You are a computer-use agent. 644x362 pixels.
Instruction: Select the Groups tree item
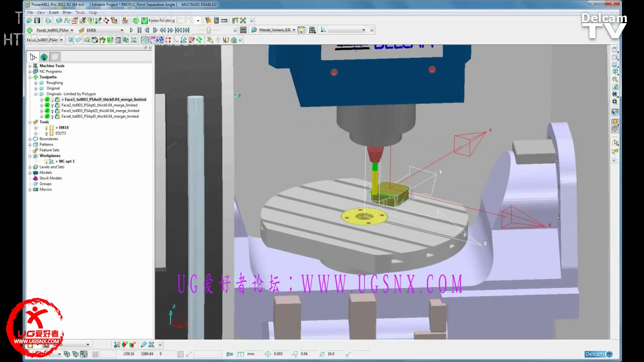46,184
